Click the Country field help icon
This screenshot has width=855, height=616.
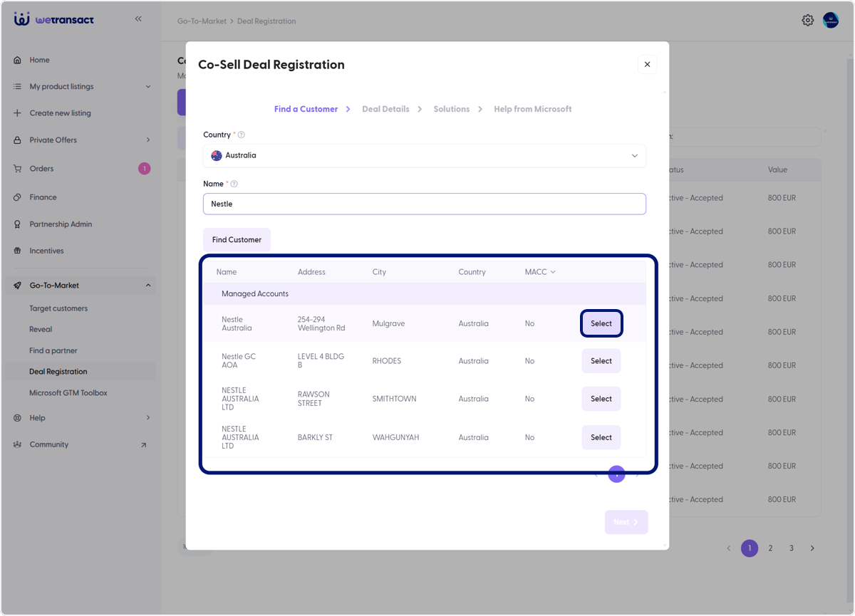[241, 135]
